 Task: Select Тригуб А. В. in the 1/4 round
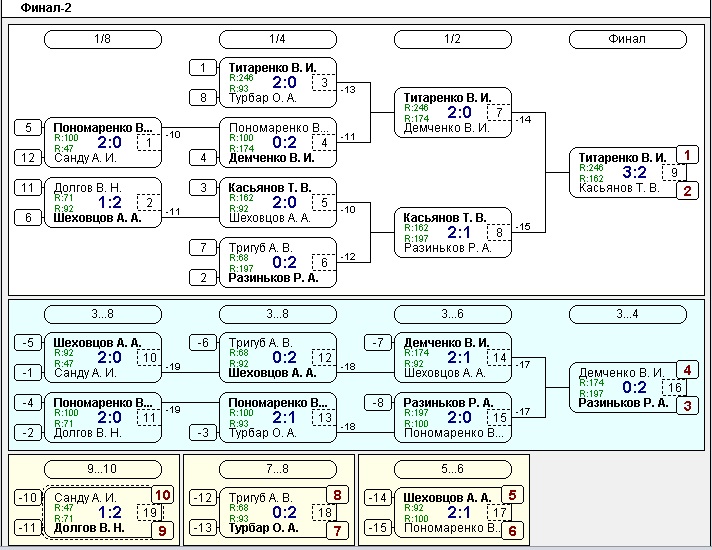[x=261, y=248]
